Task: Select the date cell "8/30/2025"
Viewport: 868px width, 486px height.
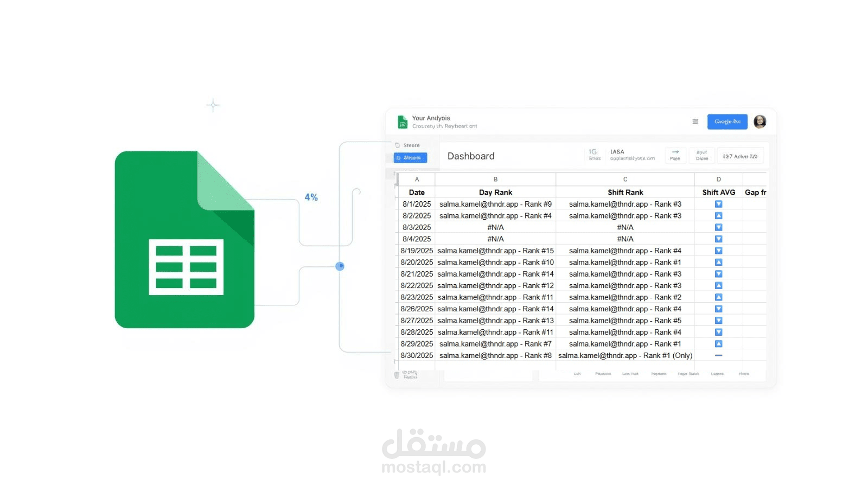Action: point(417,355)
